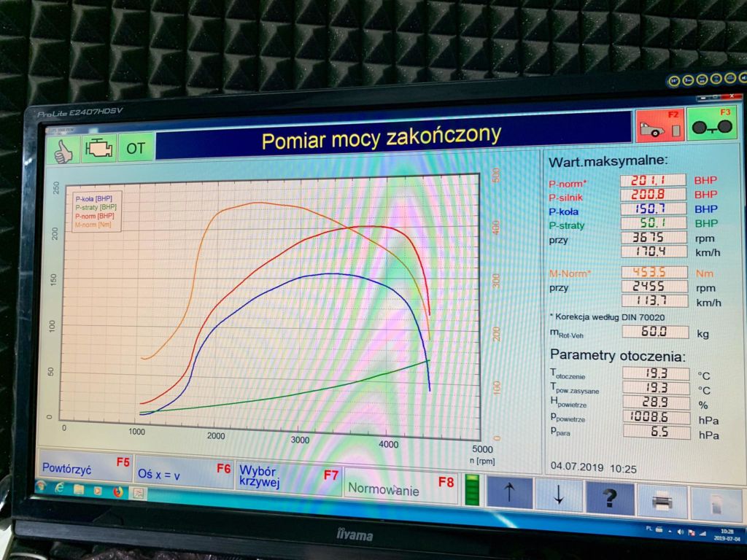Open help with the question mark

pos(610,498)
